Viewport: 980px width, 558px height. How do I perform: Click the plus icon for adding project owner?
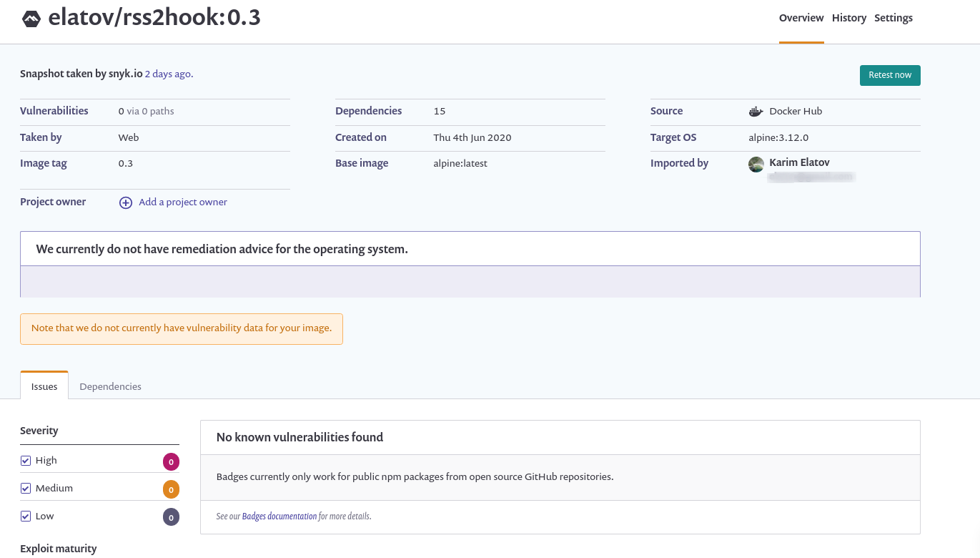pyautogui.click(x=126, y=202)
